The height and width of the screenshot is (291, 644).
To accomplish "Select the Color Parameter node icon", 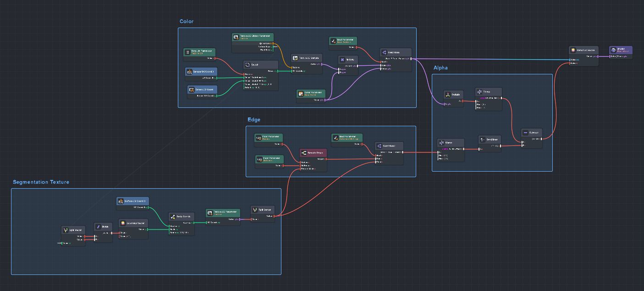I will (x=301, y=94).
